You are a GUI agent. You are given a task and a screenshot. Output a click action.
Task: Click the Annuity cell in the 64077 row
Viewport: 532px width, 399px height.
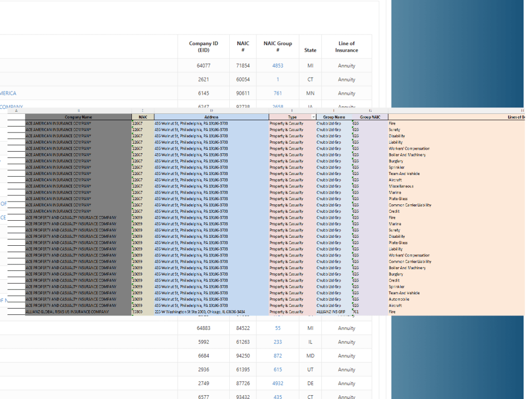(346, 66)
